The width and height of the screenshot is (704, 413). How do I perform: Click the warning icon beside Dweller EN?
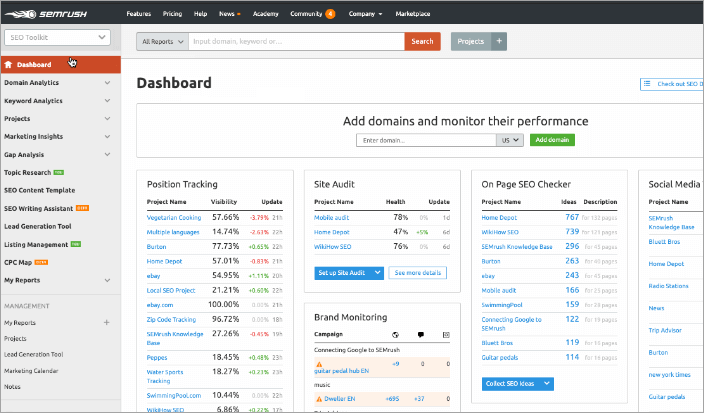319,399
